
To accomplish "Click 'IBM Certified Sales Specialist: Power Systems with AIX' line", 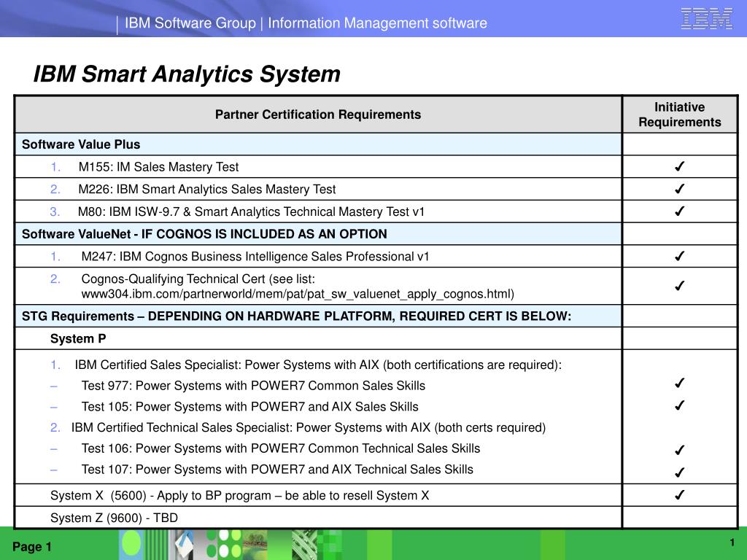I will [x=318, y=365].
